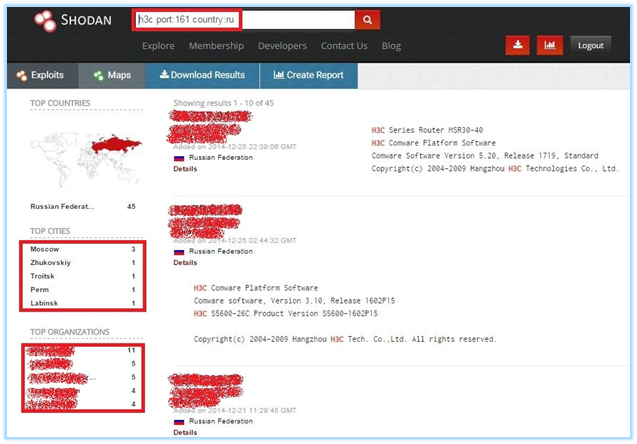Screen dimensions: 637x444
Task: Open the Contact Us link
Action: tap(344, 46)
